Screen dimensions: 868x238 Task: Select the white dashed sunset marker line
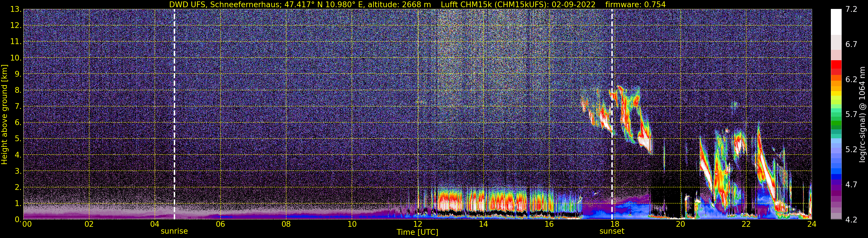coord(612,114)
